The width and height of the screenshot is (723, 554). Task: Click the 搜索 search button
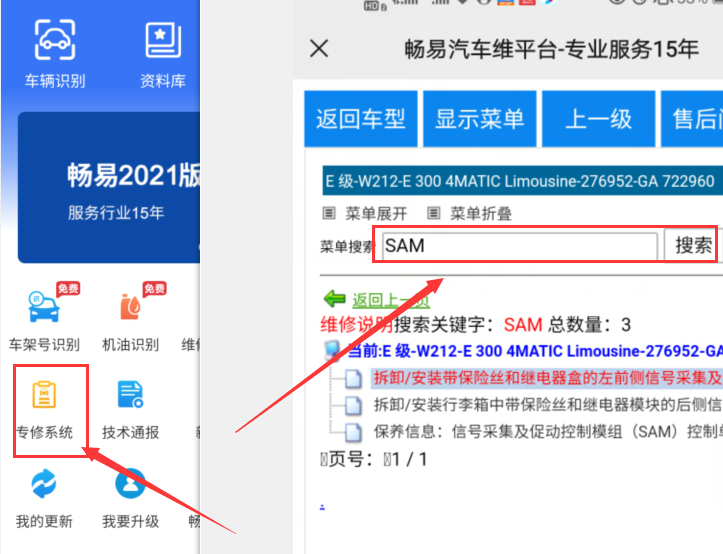click(x=693, y=245)
